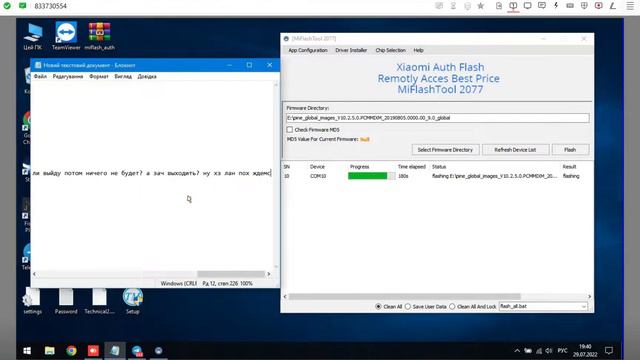The height and width of the screenshot is (360, 640).
Task: Click the Firmware Directory path field
Action: (x=437, y=118)
